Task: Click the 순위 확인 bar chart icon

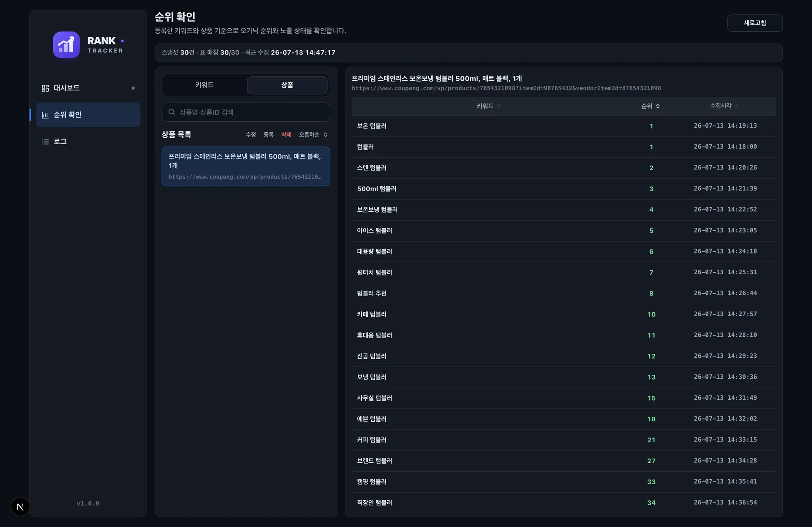Action: pyautogui.click(x=45, y=115)
